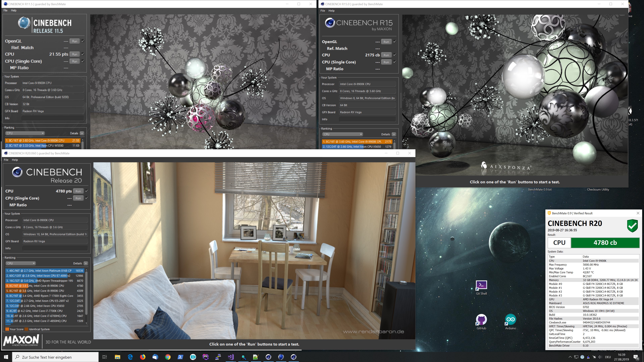Select the Intel Xeon W5590 row in R11.5
The height and width of the screenshot is (362, 644).
tap(42, 145)
